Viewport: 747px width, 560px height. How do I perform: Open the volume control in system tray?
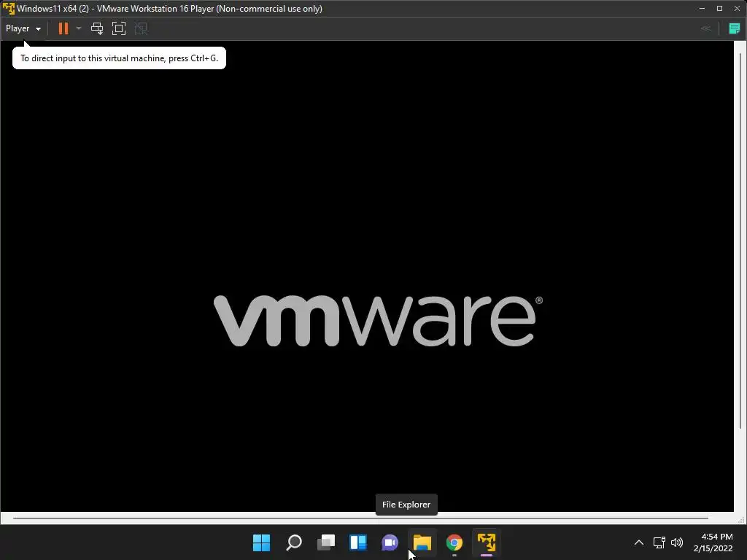676,542
